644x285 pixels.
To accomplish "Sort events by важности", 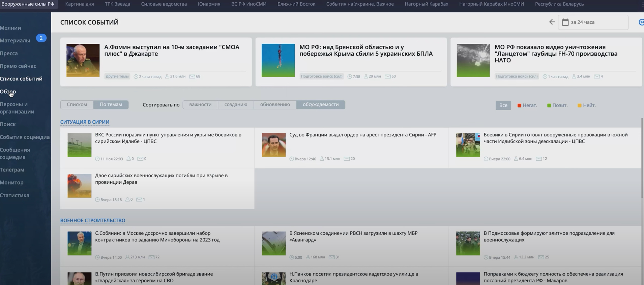I will 200,104.
